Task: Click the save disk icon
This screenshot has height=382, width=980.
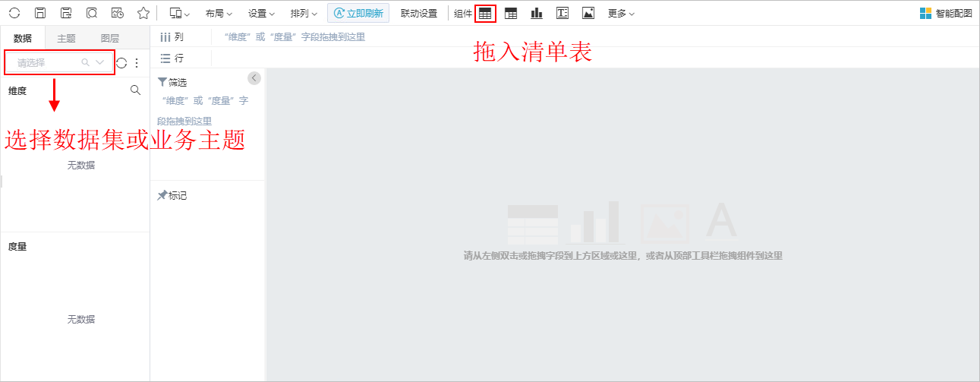Action: point(40,13)
